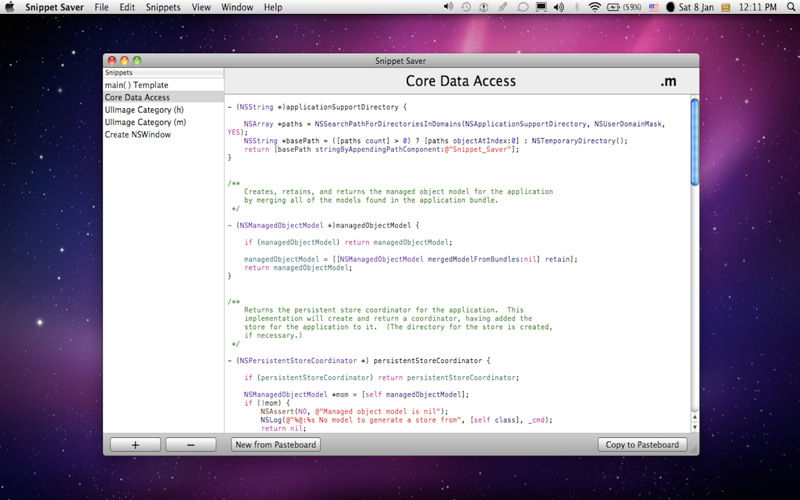Click the black blob icon before the date

[x=670, y=7]
